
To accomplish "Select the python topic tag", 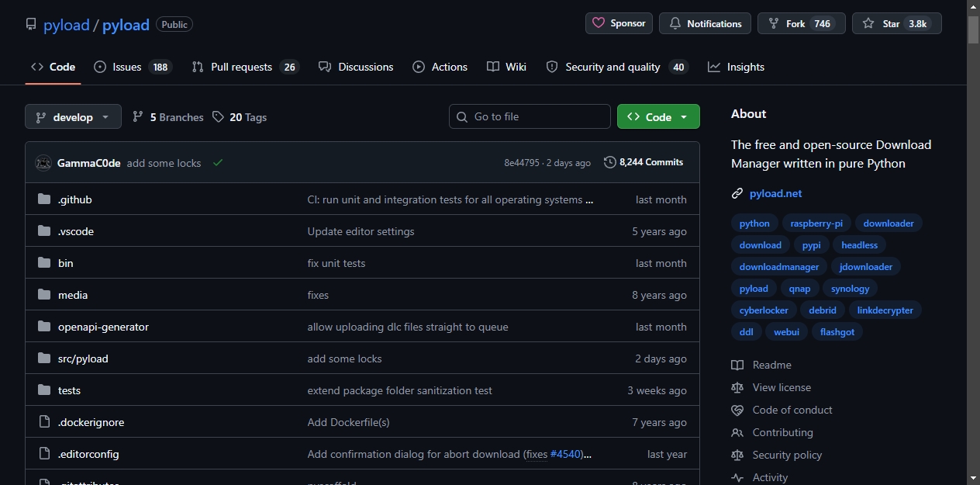I will [754, 223].
